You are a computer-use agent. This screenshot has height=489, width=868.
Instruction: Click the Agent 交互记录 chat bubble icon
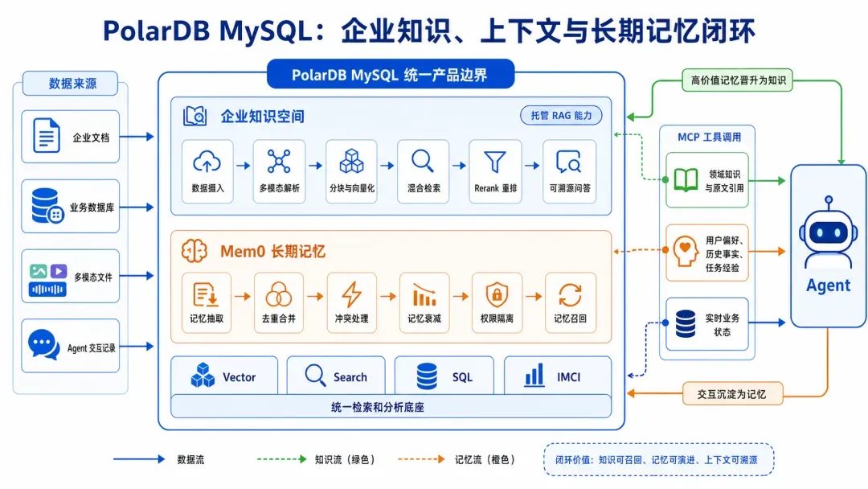[43, 345]
